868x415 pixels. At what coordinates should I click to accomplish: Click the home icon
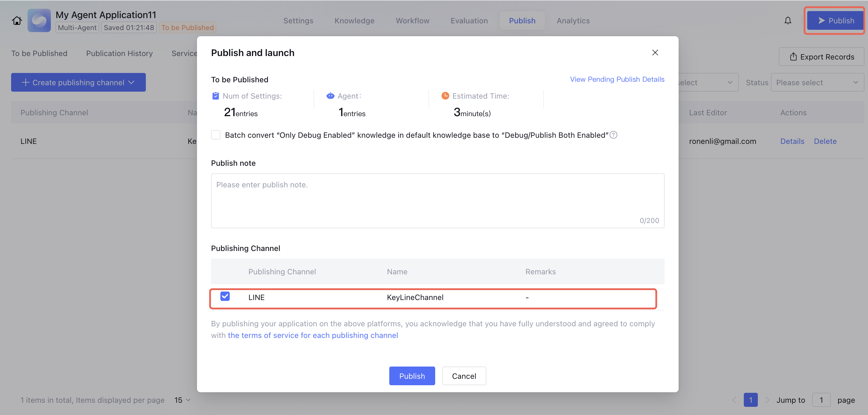coord(17,21)
